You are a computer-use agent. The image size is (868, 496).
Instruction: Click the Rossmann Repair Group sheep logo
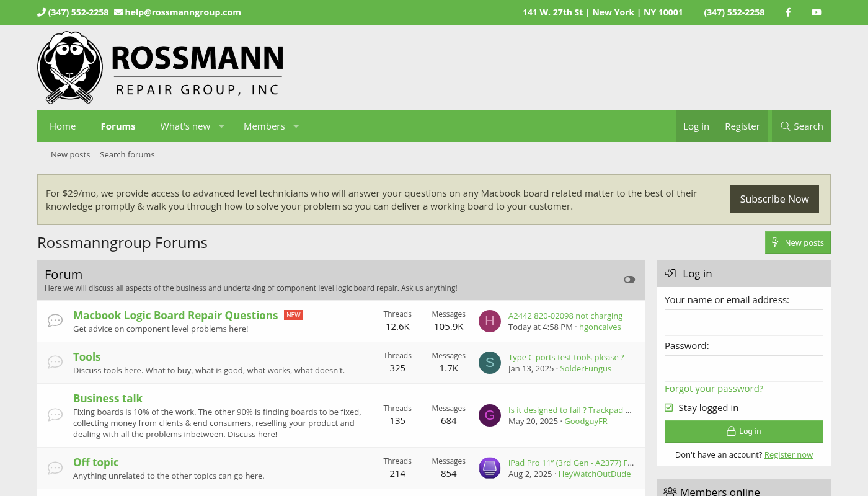pos(70,68)
